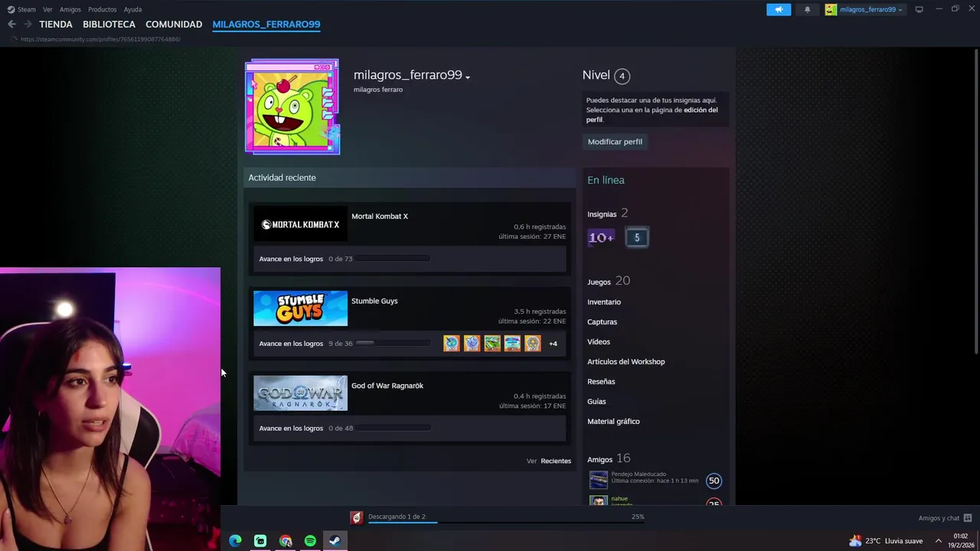This screenshot has width=980, height=551.
Task: Go to the BIBLIOTECA tab
Action: click(109, 24)
